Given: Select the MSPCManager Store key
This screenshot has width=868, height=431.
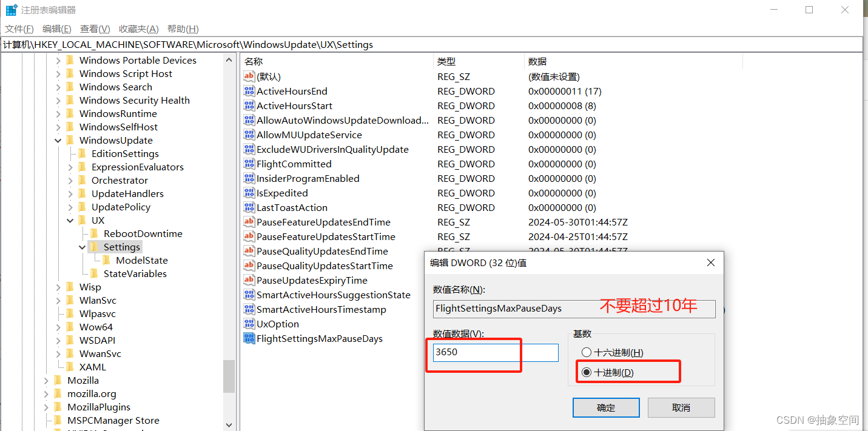Looking at the screenshot, I should (x=113, y=420).
